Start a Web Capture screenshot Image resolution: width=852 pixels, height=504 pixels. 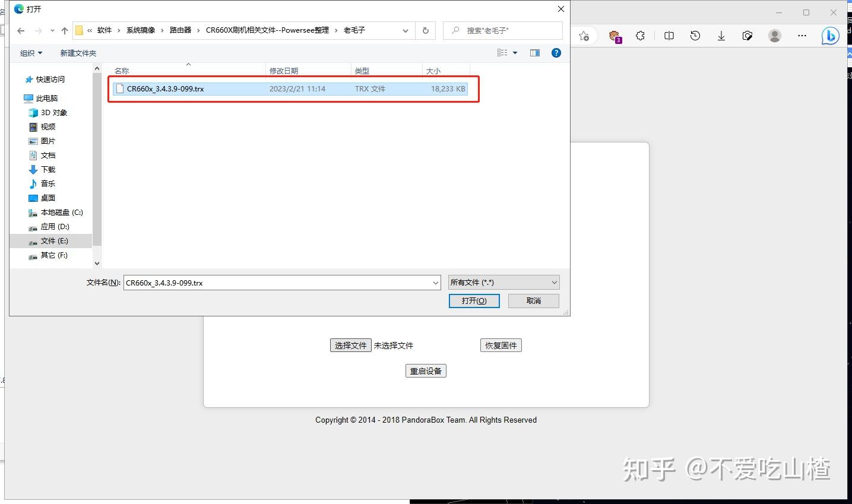tap(748, 36)
